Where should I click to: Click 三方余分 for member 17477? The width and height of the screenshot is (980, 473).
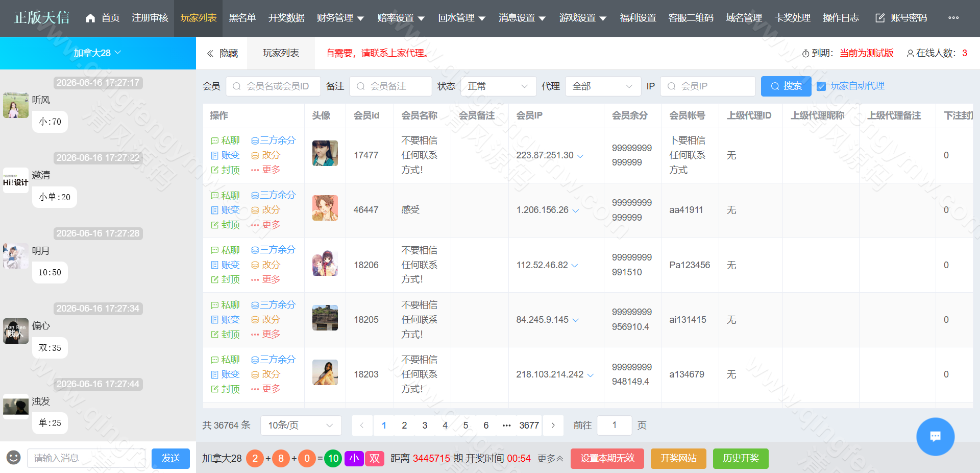[x=273, y=140]
